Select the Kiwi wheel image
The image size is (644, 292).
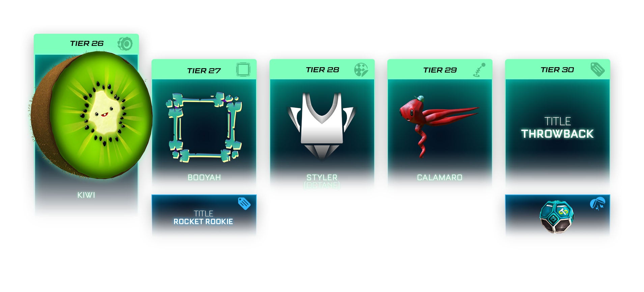[x=91, y=115]
